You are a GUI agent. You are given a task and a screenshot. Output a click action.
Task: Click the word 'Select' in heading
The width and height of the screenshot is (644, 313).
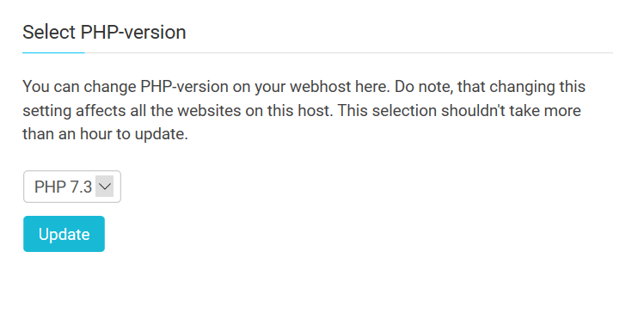[49, 32]
